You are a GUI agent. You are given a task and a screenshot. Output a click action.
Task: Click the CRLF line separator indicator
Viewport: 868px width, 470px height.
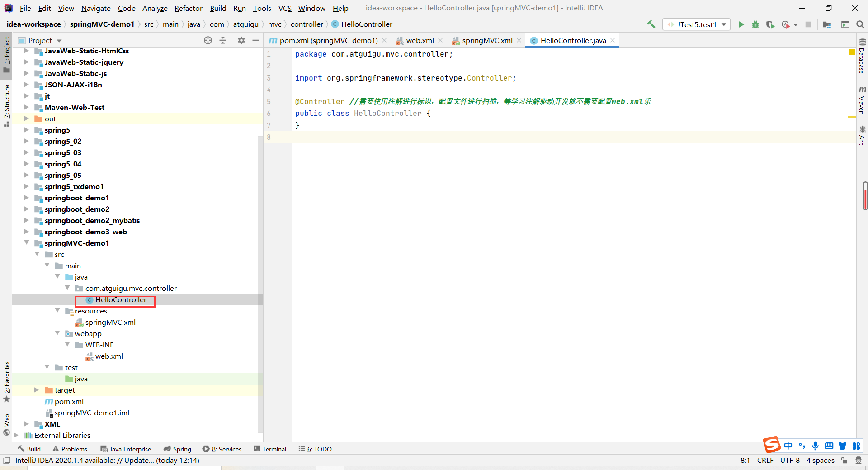[765, 461]
